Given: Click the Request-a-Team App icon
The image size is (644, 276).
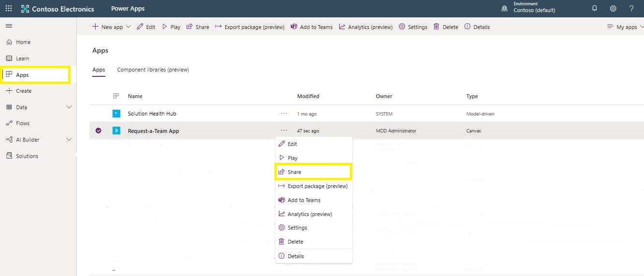Looking at the screenshot, I should pyautogui.click(x=116, y=131).
